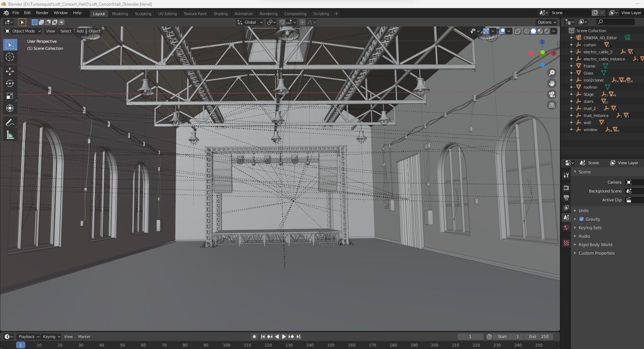
Task: Switch to the Modeling workspace tab
Action: click(x=120, y=14)
